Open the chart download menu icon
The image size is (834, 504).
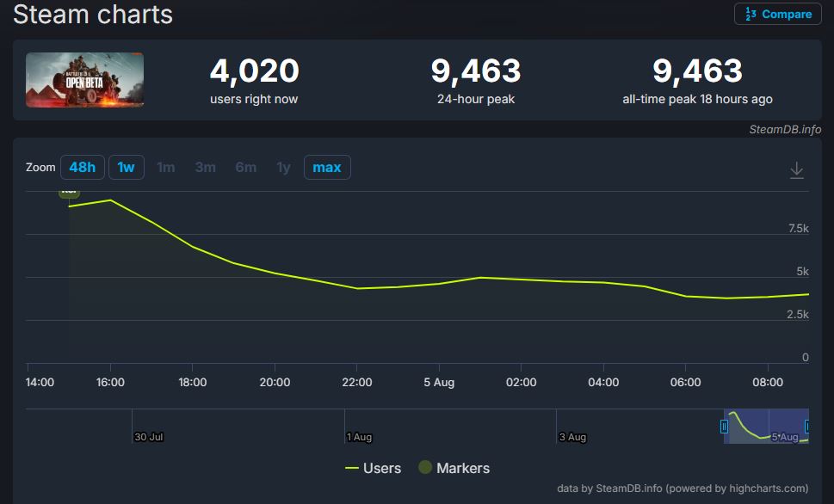click(x=796, y=170)
